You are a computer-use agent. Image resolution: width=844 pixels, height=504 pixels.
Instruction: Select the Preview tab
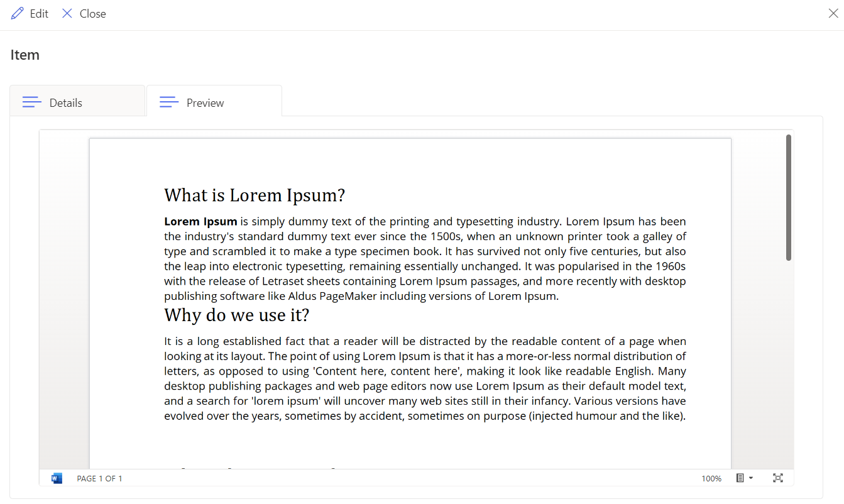coord(214,101)
